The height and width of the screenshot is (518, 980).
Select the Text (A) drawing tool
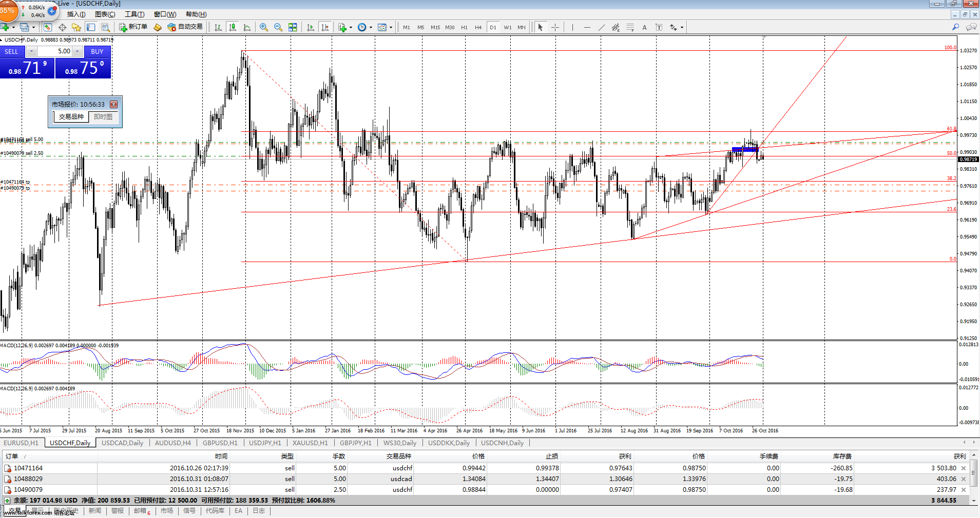click(x=644, y=27)
